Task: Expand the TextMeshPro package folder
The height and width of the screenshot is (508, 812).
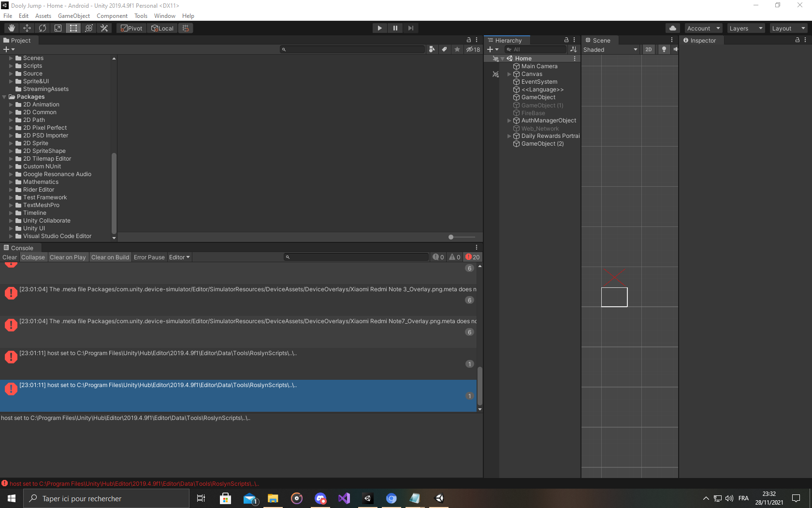Action: coord(11,205)
